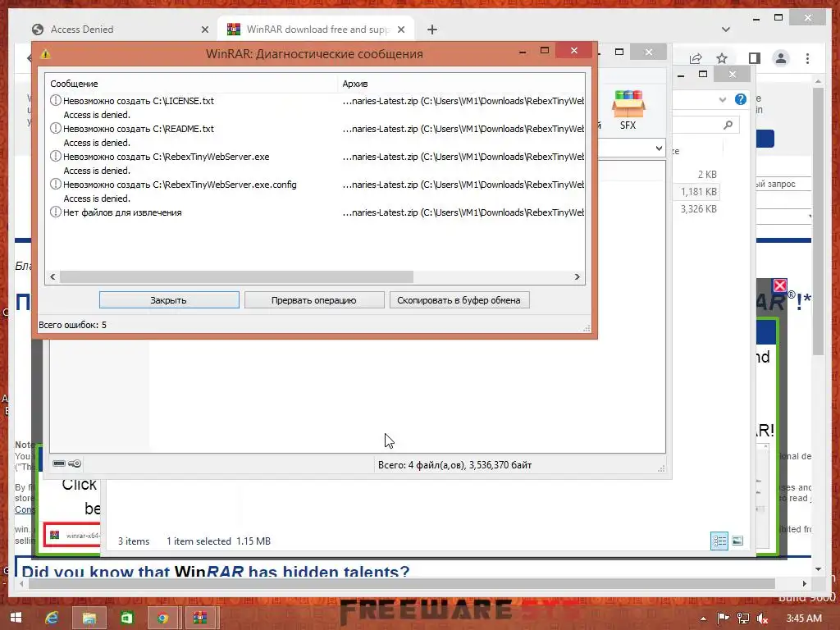Select the LICENSE.txt error warning icon
Image resolution: width=840 pixels, height=630 pixels.
click(55, 100)
